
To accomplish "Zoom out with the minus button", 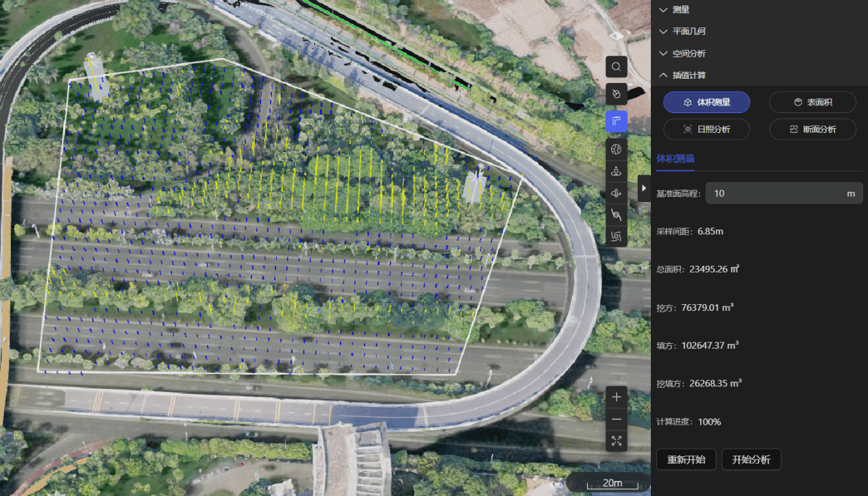I will 617,419.
